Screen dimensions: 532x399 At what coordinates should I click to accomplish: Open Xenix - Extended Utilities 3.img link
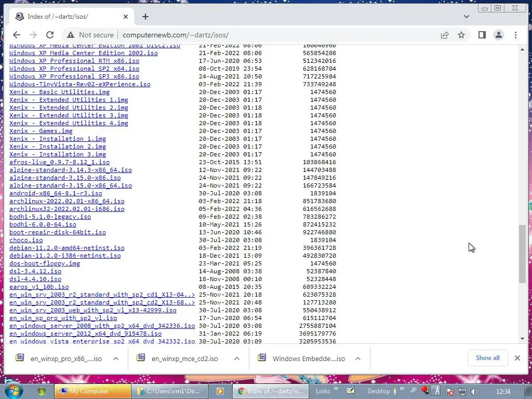pos(69,115)
